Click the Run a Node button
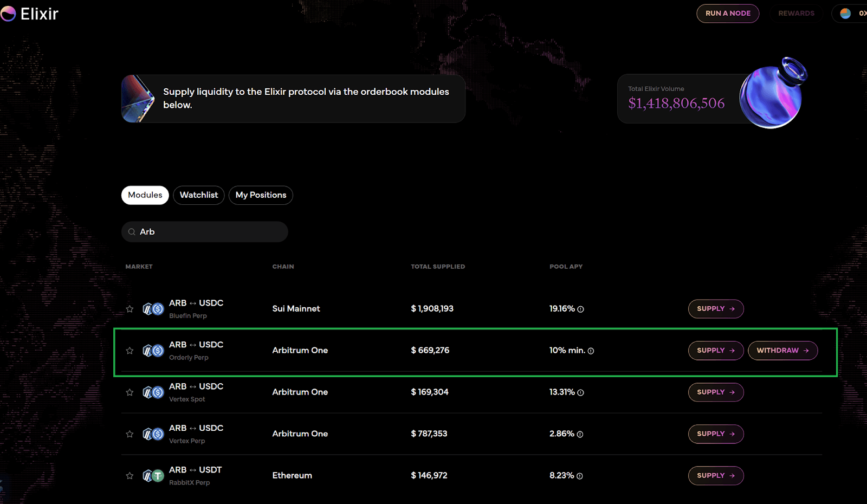This screenshot has height=504, width=867. point(728,14)
